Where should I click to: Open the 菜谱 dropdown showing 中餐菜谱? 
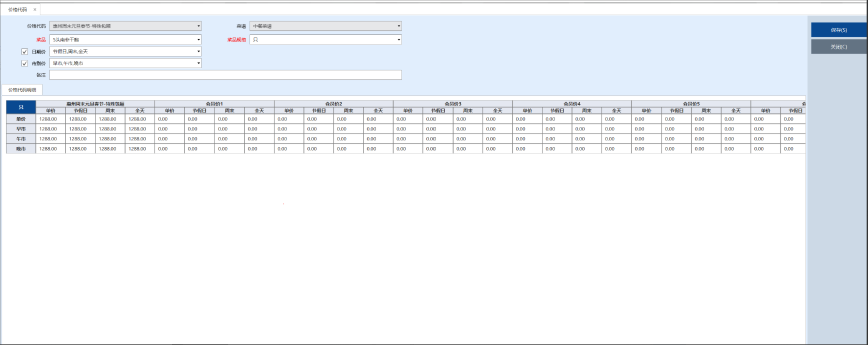tap(399, 26)
